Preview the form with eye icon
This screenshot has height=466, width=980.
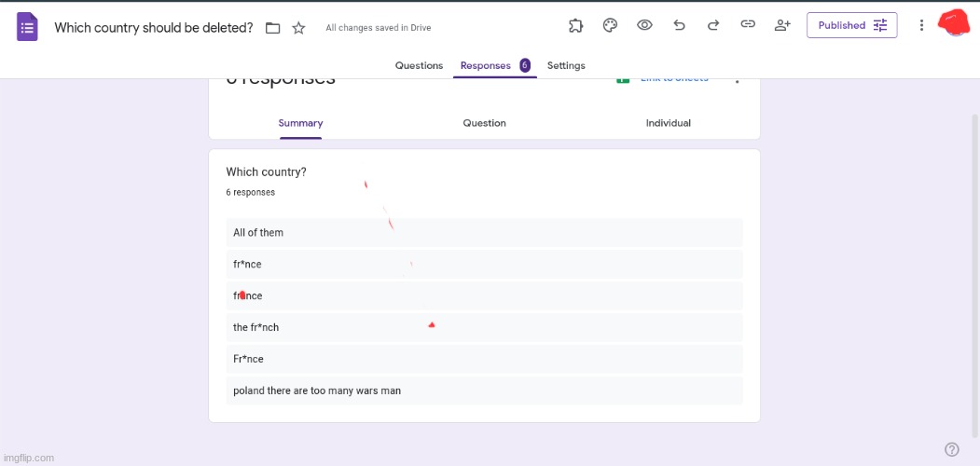(x=644, y=25)
